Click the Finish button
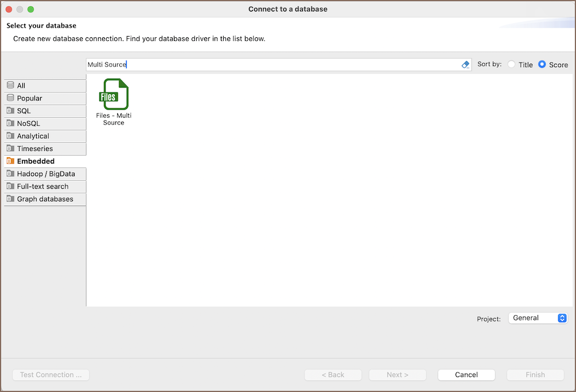Viewport: 576px width, 392px height. point(535,375)
